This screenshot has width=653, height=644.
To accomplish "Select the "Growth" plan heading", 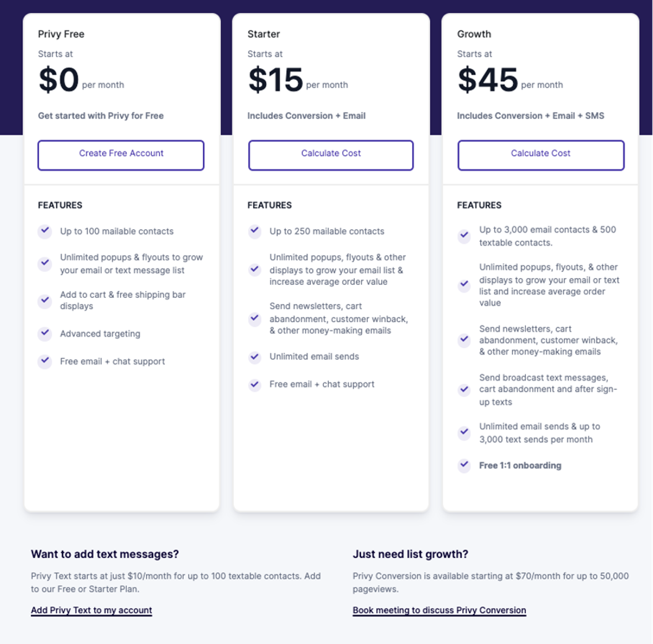I will (x=474, y=34).
